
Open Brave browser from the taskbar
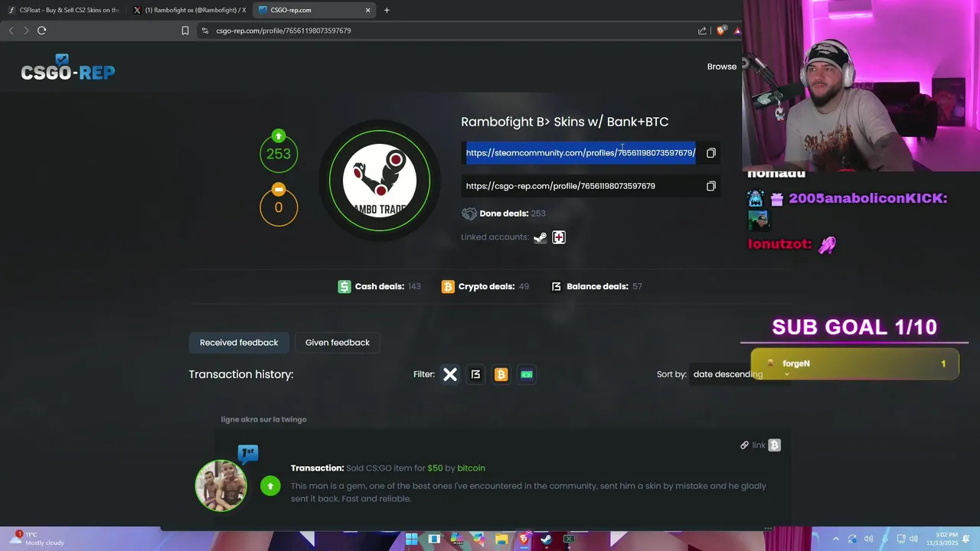[x=524, y=540]
